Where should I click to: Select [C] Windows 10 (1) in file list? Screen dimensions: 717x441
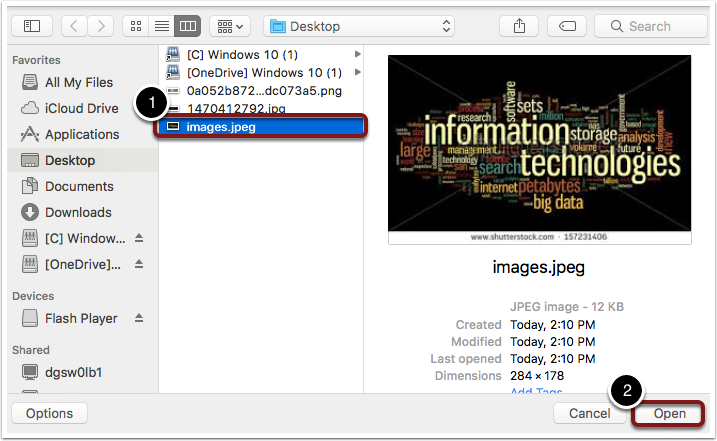(262, 54)
